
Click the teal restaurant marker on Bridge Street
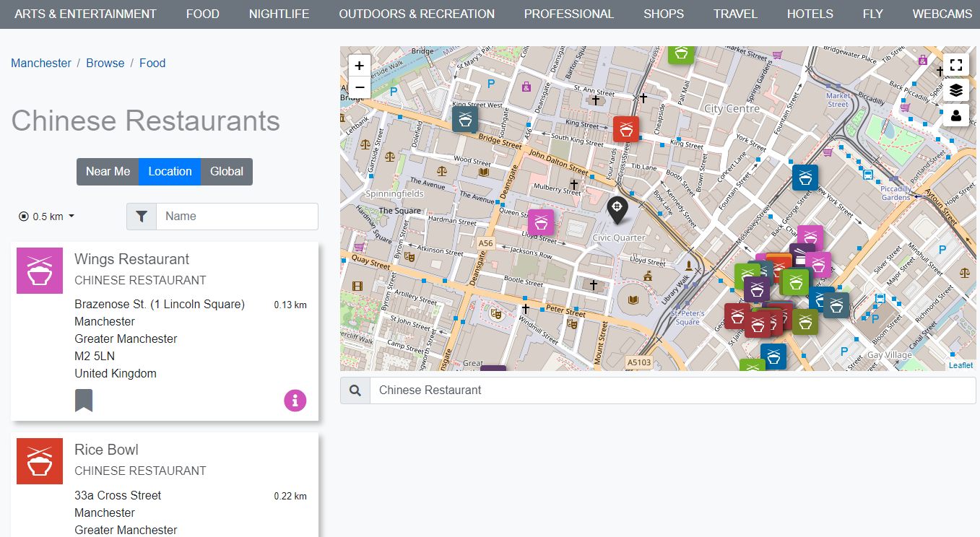click(465, 119)
